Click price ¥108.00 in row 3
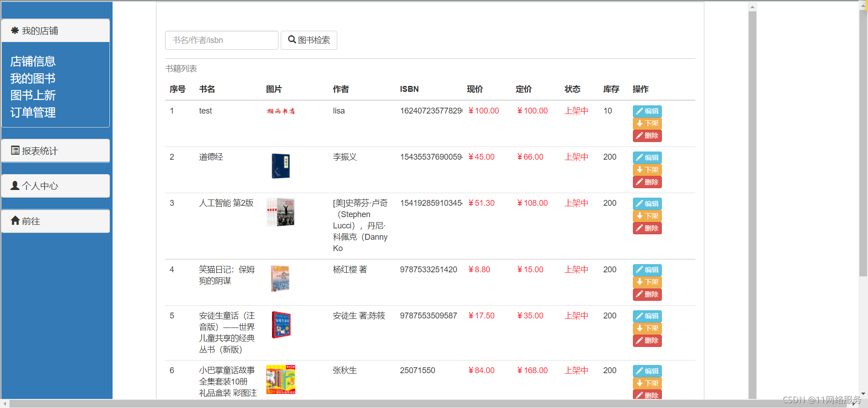The width and height of the screenshot is (868, 408). click(x=532, y=203)
